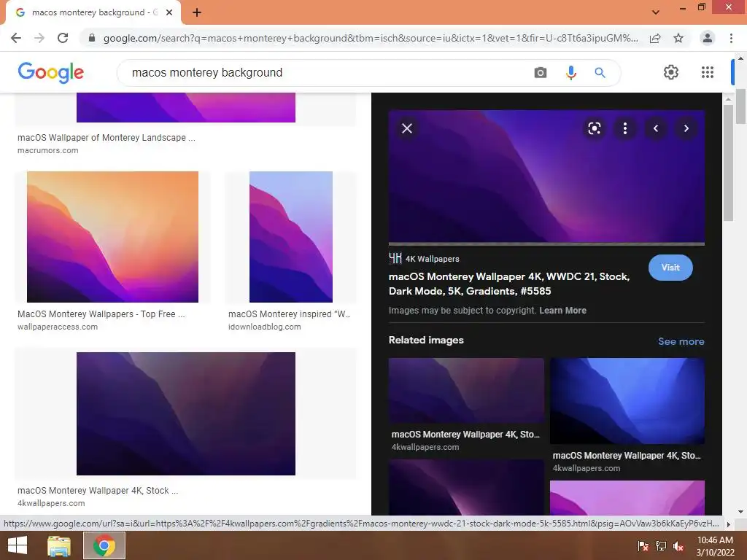This screenshot has width=747, height=560.
Task: Go back to the previous page
Action: coord(16,38)
